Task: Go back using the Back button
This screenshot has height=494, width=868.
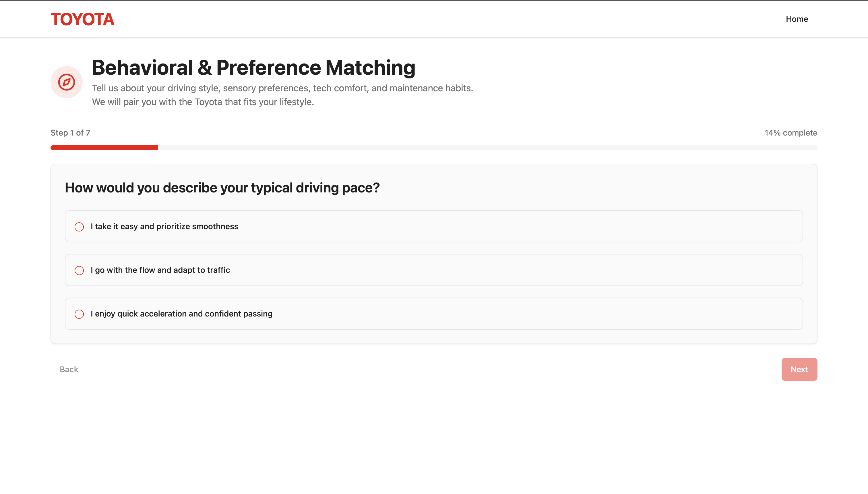Action: coord(69,369)
